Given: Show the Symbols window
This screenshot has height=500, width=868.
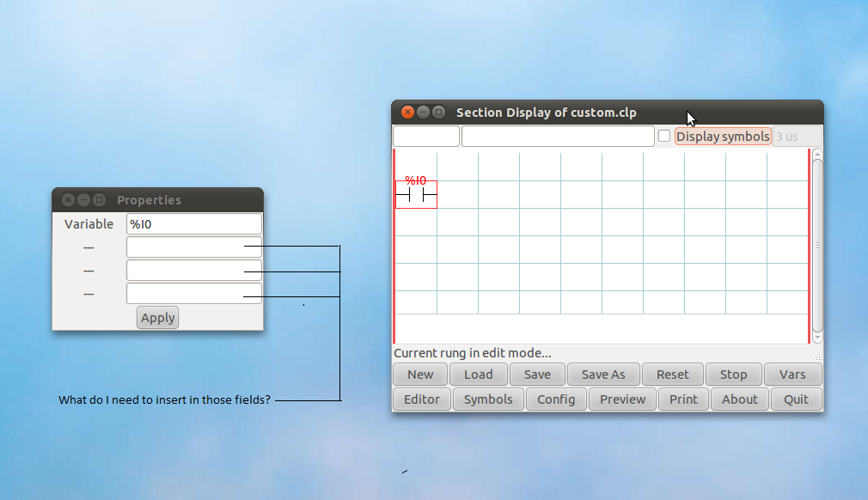Looking at the screenshot, I should [488, 399].
